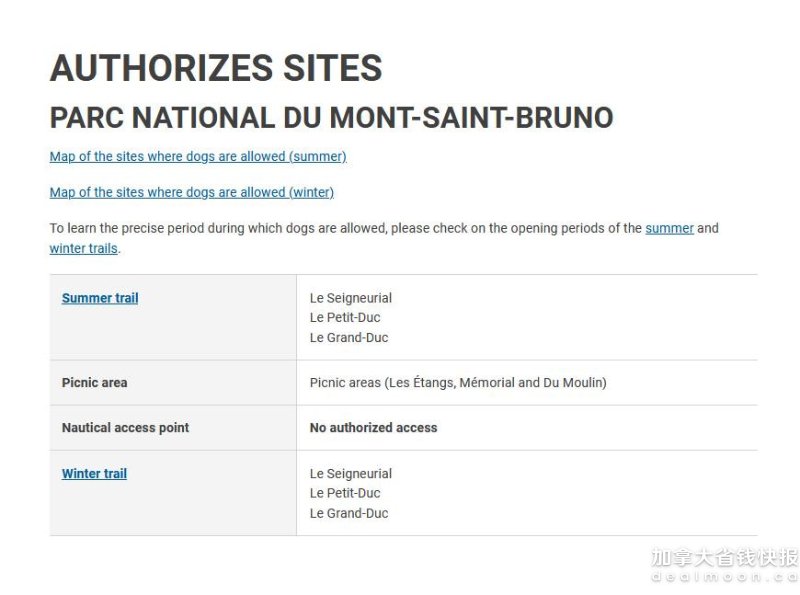800x595 pixels.
Task: Open the Winter trail table link
Action: click(x=94, y=474)
